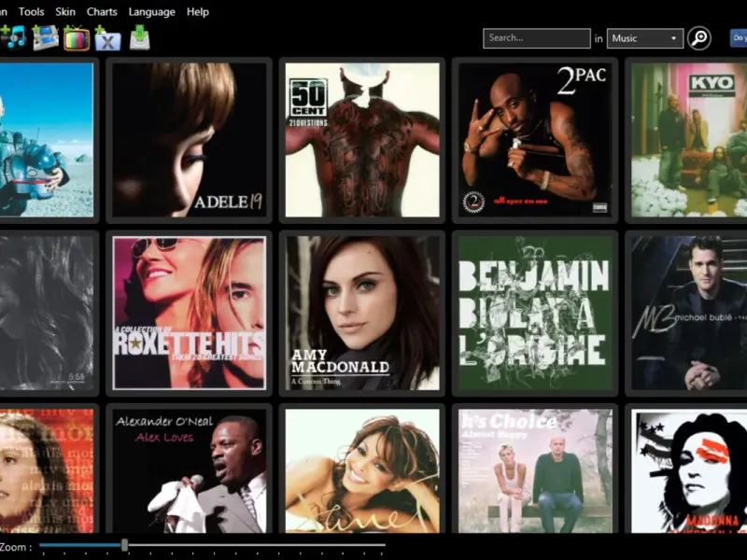The image size is (747, 560).
Task: Adjust the Zoom slider handle
Action: coord(124,545)
